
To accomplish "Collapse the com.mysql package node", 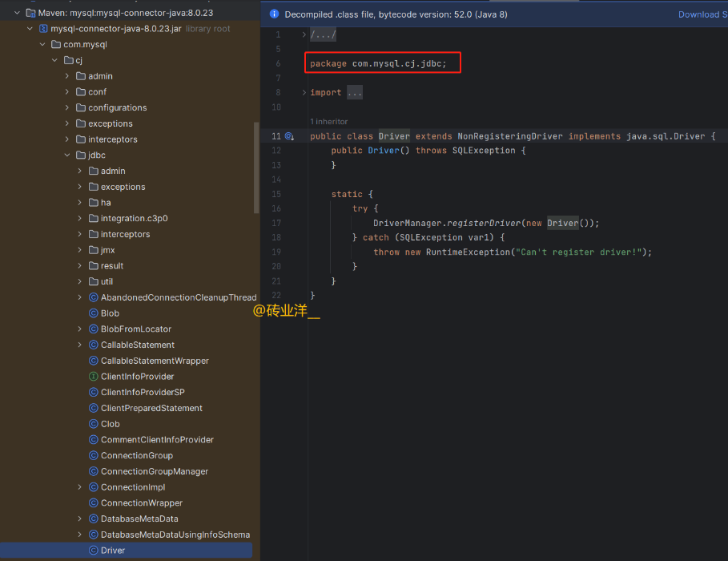I will coord(42,44).
